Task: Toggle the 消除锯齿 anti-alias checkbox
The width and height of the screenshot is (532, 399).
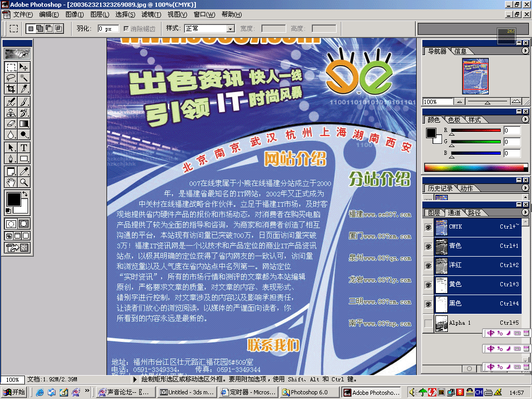Action: [x=126, y=29]
